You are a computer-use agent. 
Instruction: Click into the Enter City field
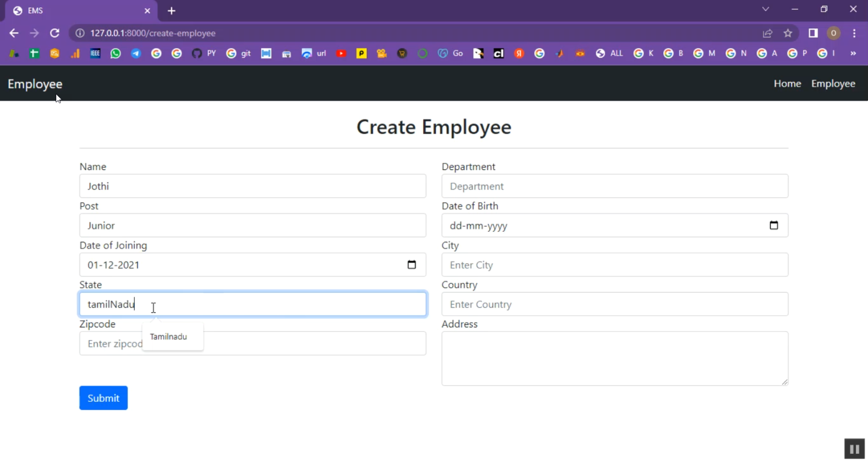tap(615, 265)
